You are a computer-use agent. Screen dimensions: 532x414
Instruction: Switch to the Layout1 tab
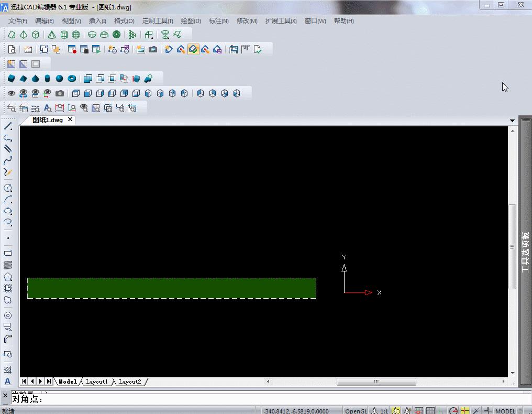pyautogui.click(x=97, y=382)
